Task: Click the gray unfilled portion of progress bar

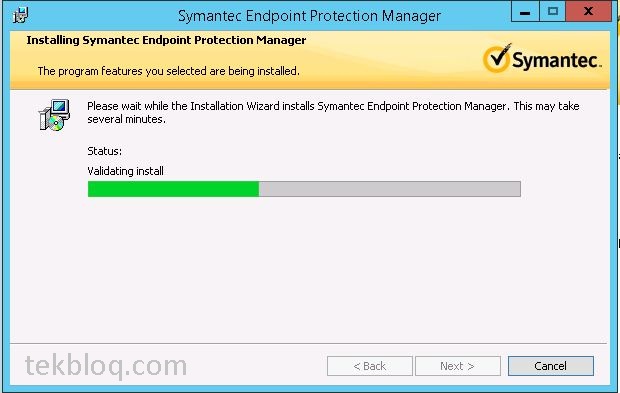Action: [x=390, y=189]
